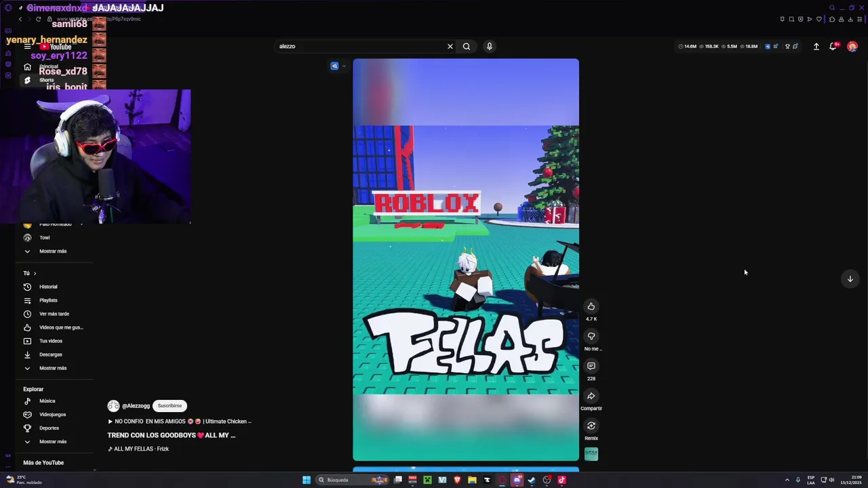
Task: Go to next Short with down arrow
Action: (850, 279)
